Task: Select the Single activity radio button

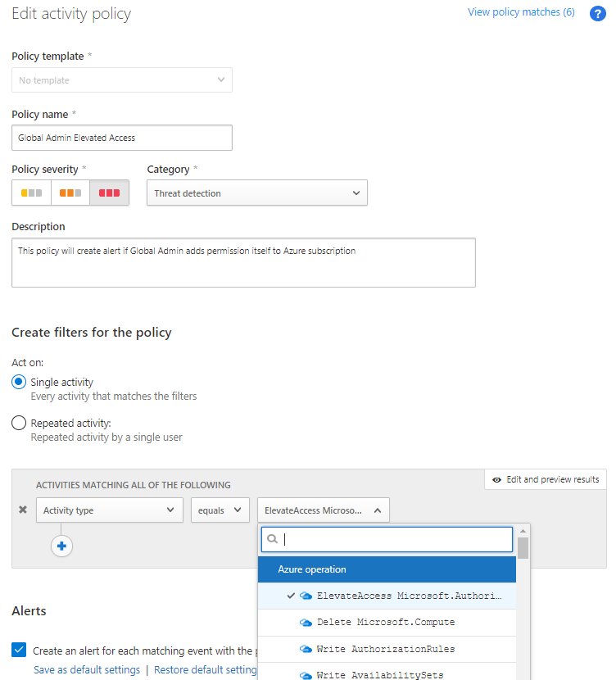Action: [x=19, y=383]
